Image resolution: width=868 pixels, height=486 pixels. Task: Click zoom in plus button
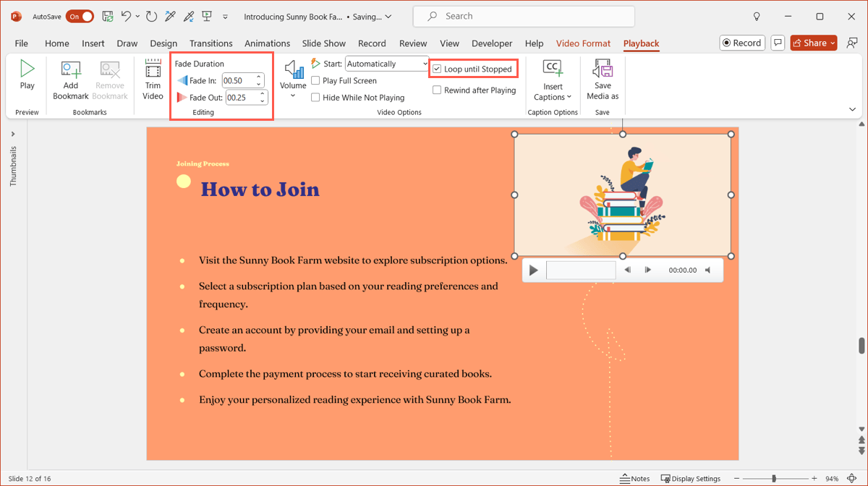click(814, 478)
